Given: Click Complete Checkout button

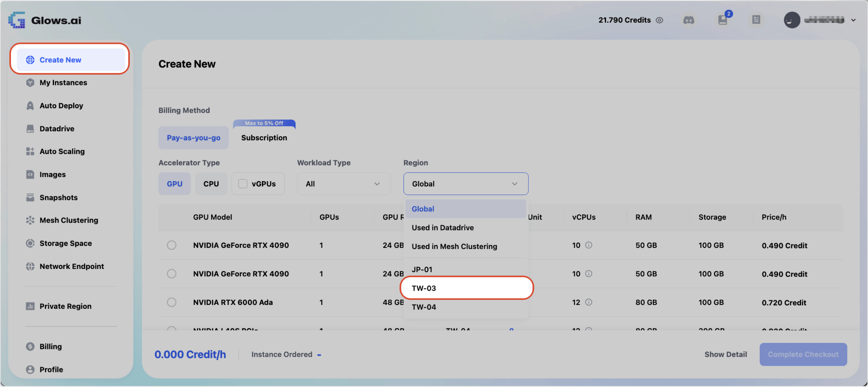Looking at the screenshot, I should point(803,354).
